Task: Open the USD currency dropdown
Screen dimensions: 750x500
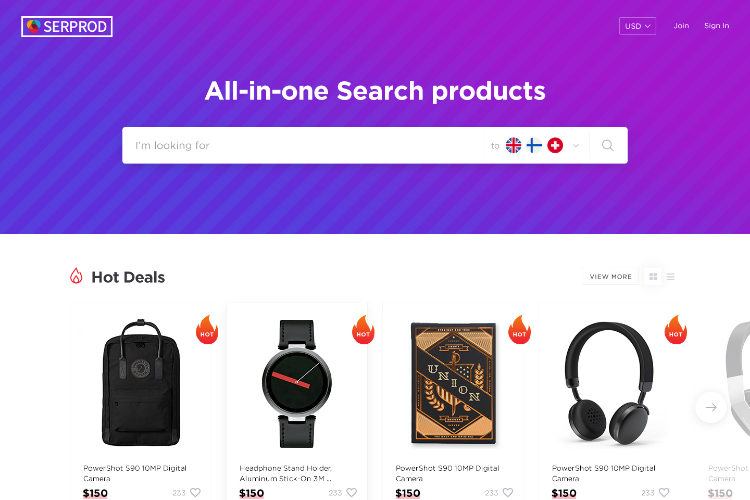Action: 637,26
